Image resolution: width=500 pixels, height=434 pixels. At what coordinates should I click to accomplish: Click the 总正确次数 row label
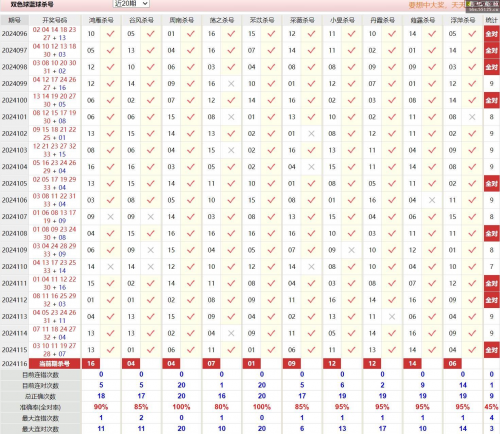(x=41, y=396)
